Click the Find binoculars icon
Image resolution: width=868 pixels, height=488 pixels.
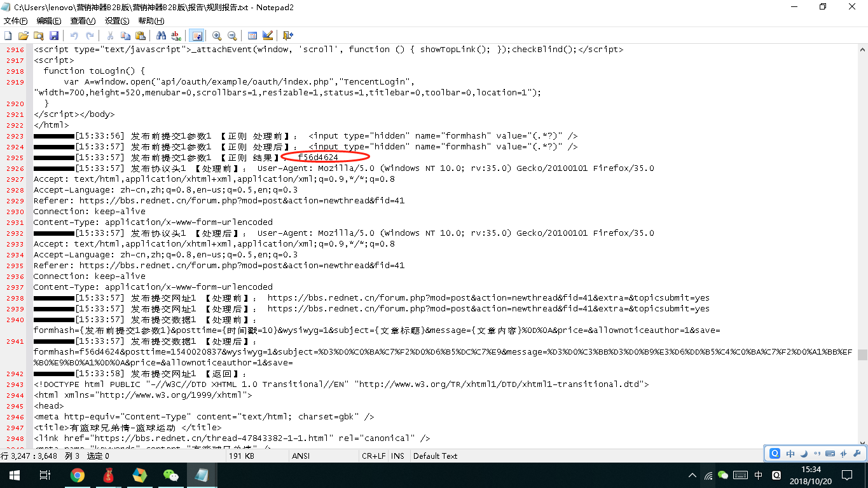(x=161, y=36)
